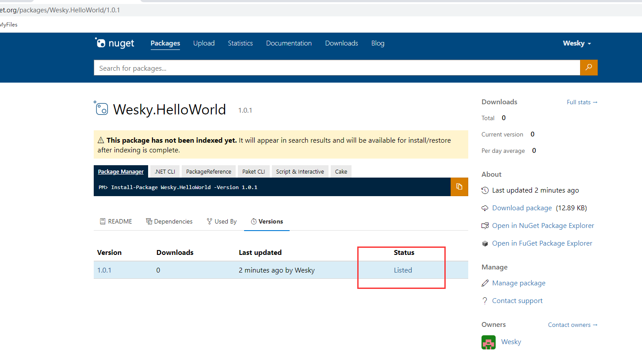This screenshot has height=364, width=642.
Task: Go to the Downloads page
Action: click(341, 43)
